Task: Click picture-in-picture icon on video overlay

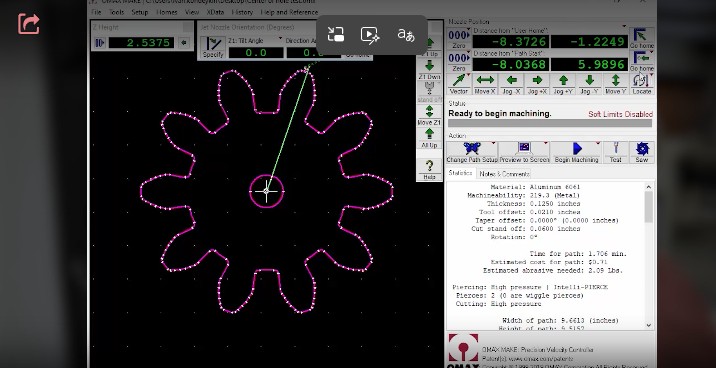Action: 336,35
